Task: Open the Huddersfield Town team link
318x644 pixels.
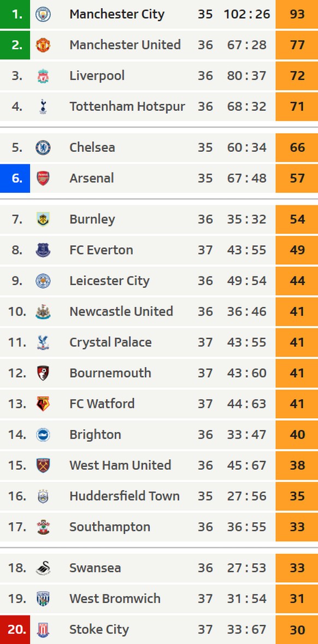Action: tap(125, 496)
